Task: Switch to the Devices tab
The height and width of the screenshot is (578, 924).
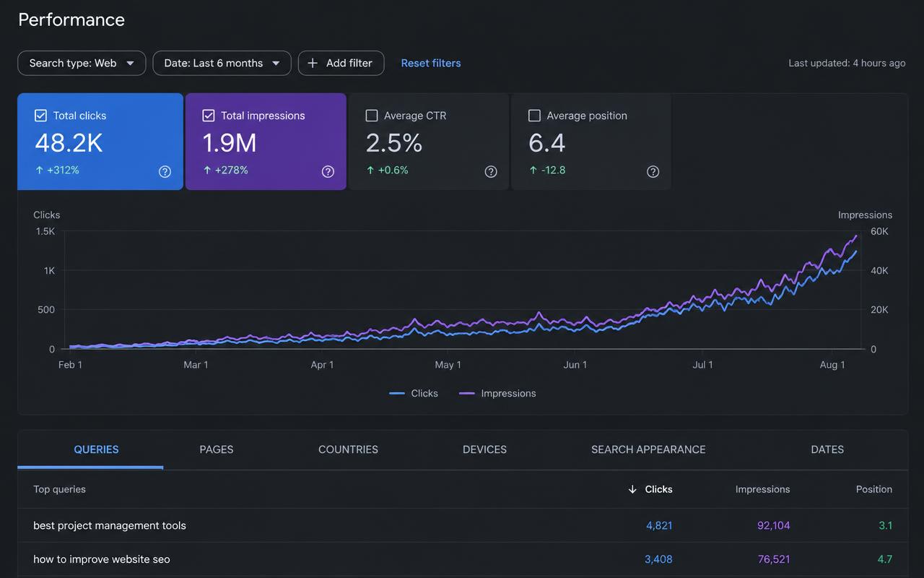Action: pyautogui.click(x=484, y=449)
